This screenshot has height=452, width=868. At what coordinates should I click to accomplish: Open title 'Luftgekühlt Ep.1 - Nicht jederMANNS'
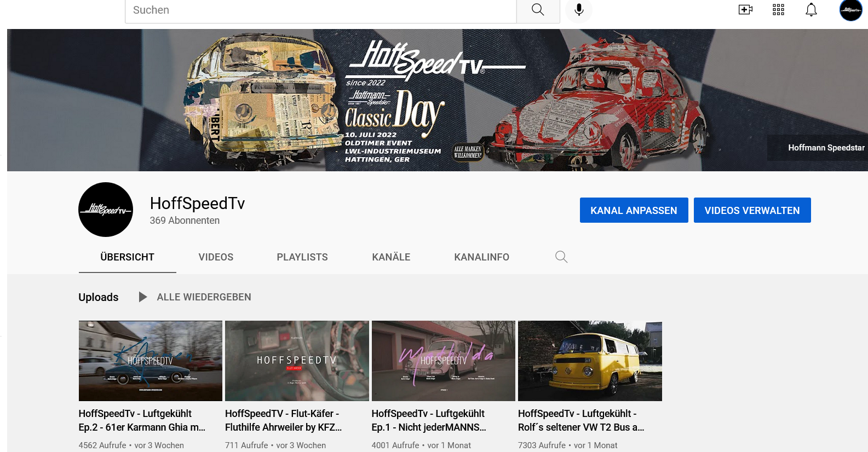tap(429, 420)
